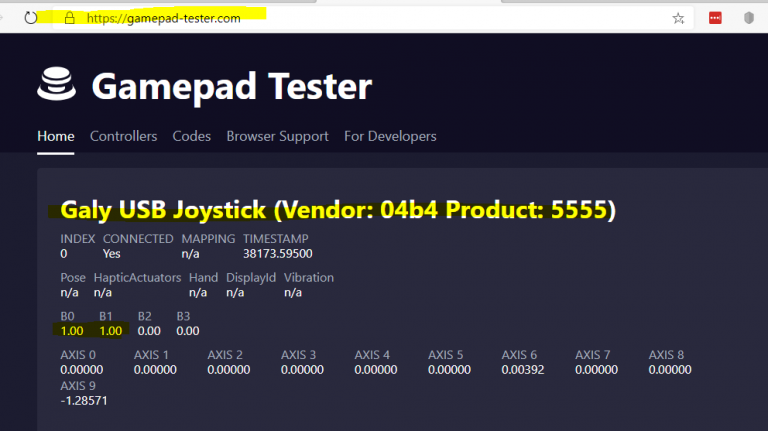Switch to Browser Support page
The height and width of the screenshot is (431, 768).
coord(277,136)
